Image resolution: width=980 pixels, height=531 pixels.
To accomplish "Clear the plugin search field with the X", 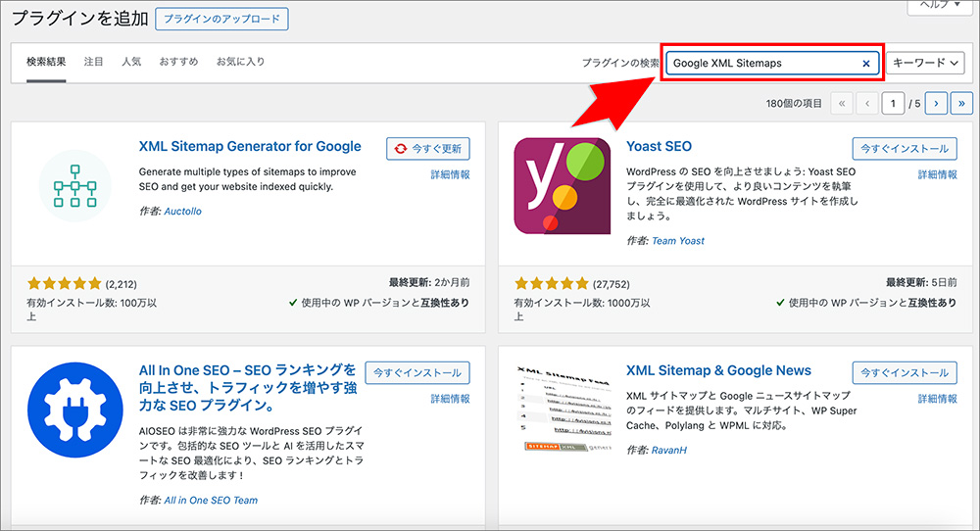I will point(866,63).
